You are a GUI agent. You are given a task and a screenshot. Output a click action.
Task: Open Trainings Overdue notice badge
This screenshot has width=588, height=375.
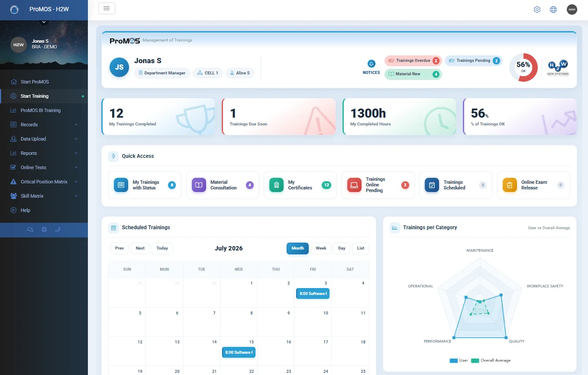(x=413, y=61)
